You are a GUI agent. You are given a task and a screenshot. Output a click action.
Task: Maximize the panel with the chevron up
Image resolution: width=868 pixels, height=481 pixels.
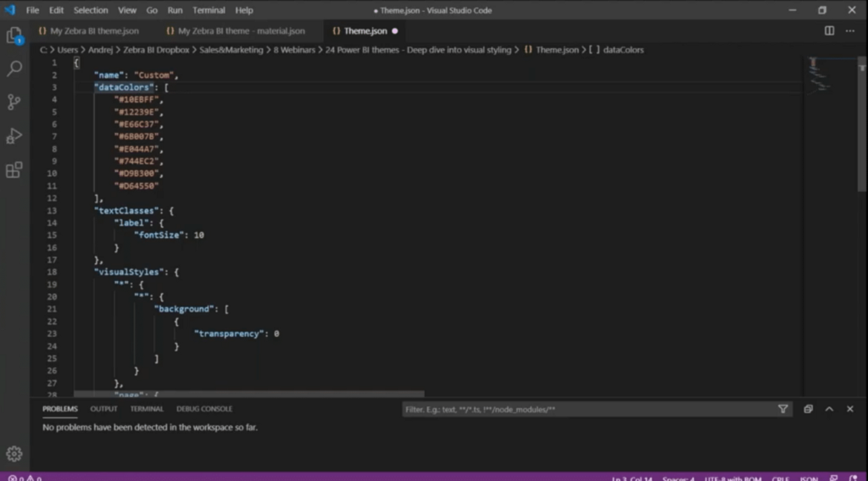[x=829, y=409]
